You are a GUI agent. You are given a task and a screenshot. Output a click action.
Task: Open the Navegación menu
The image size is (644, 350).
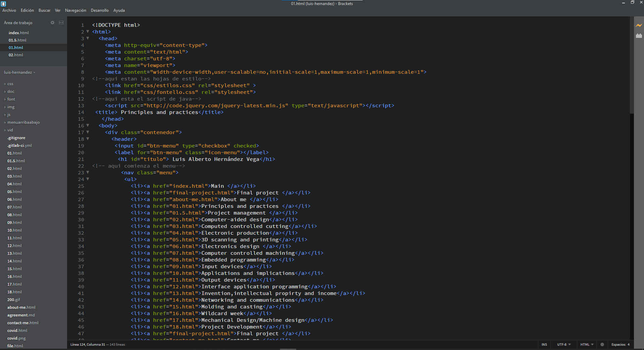[x=75, y=10]
